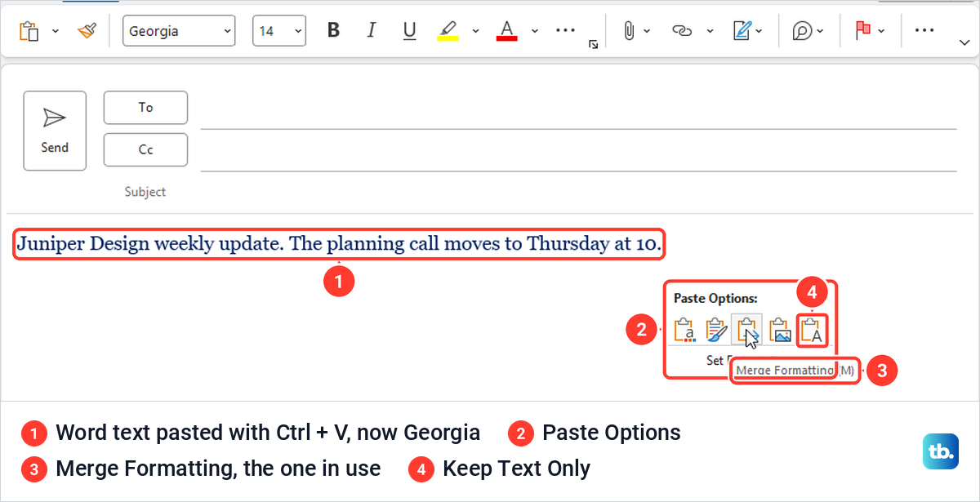Image resolution: width=980 pixels, height=502 pixels.
Task: Open the font color dropdown arrow
Action: 535,31
